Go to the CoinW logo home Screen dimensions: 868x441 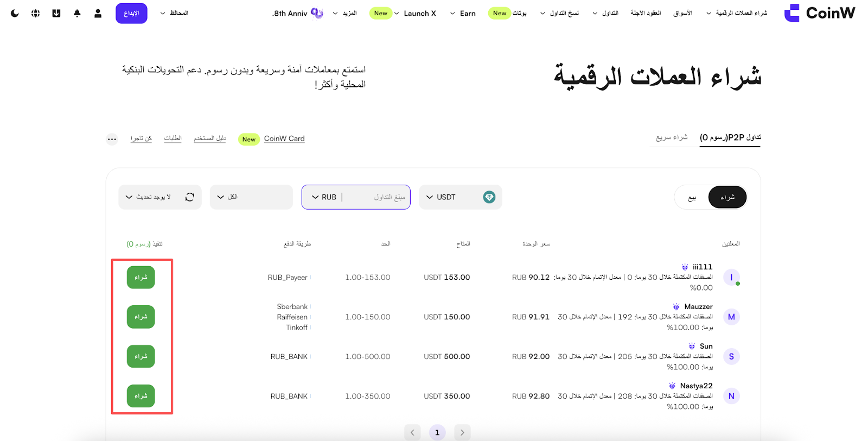pos(820,13)
